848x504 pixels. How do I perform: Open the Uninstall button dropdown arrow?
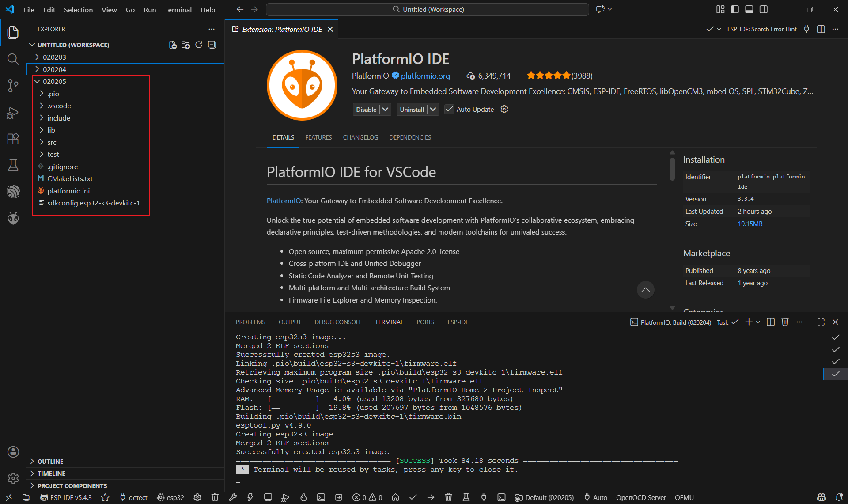pos(433,110)
